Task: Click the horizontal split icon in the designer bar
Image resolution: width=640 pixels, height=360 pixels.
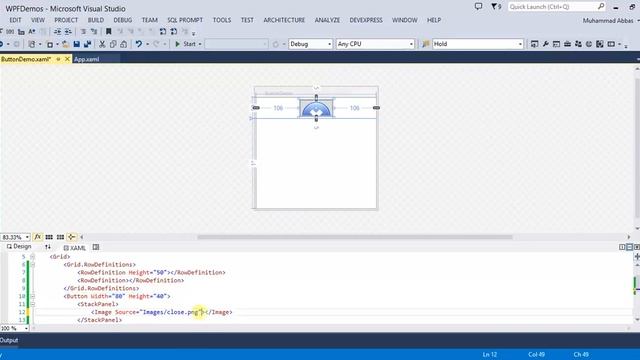Action: 629,247
